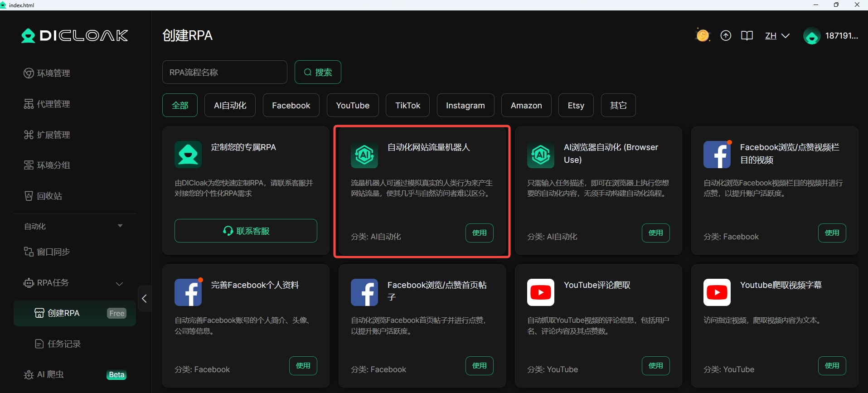Open 回收站 in the sidebar
Screen dimensions: 868x393
click(43, 196)
